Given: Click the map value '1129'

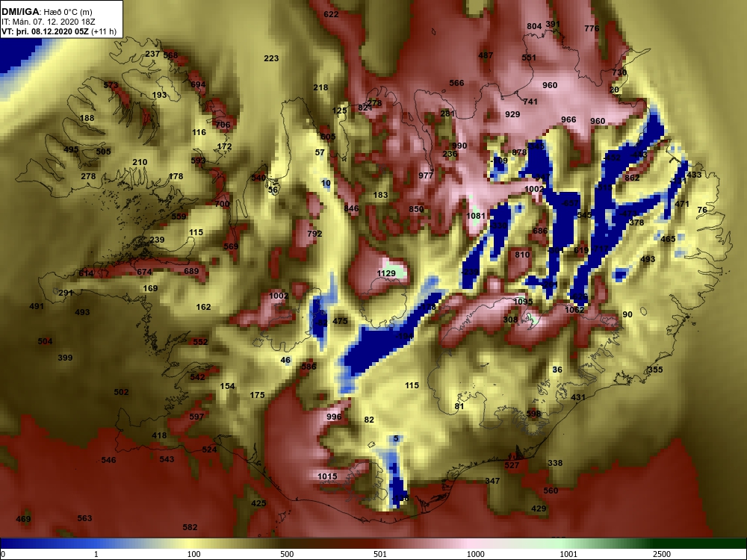Looking at the screenshot, I should (386, 273).
